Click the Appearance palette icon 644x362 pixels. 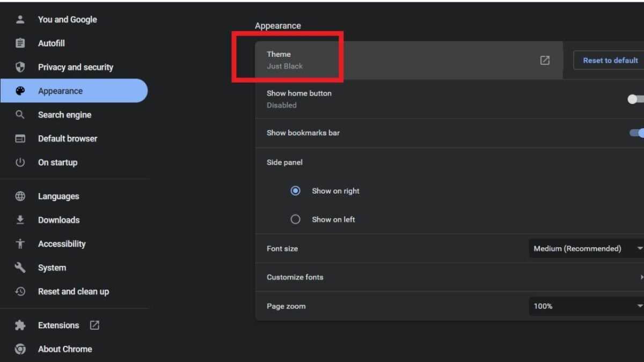click(x=20, y=91)
